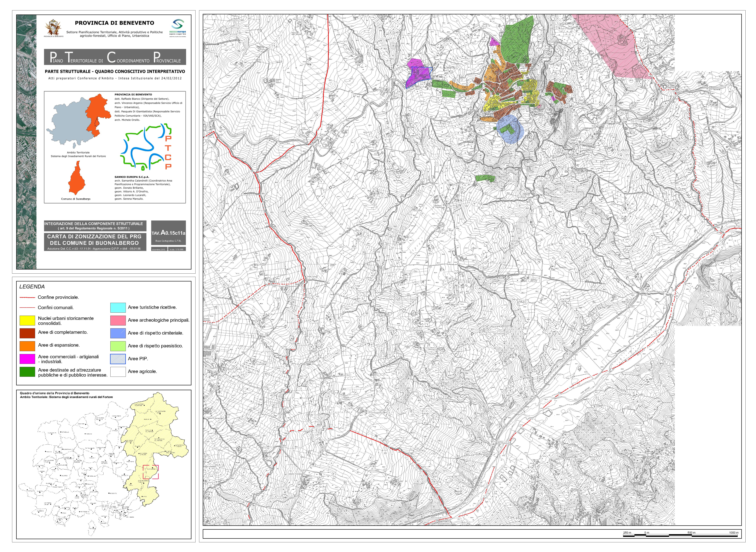
Task: Click 'Aree di rispetto cimiteriale.' legend label
Action: point(156,333)
